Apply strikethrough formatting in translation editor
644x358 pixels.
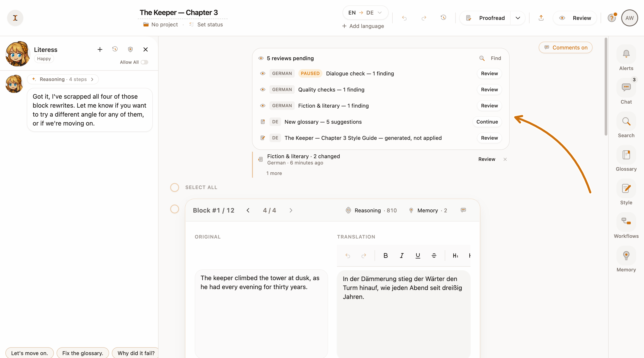click(x=434, y=256)
